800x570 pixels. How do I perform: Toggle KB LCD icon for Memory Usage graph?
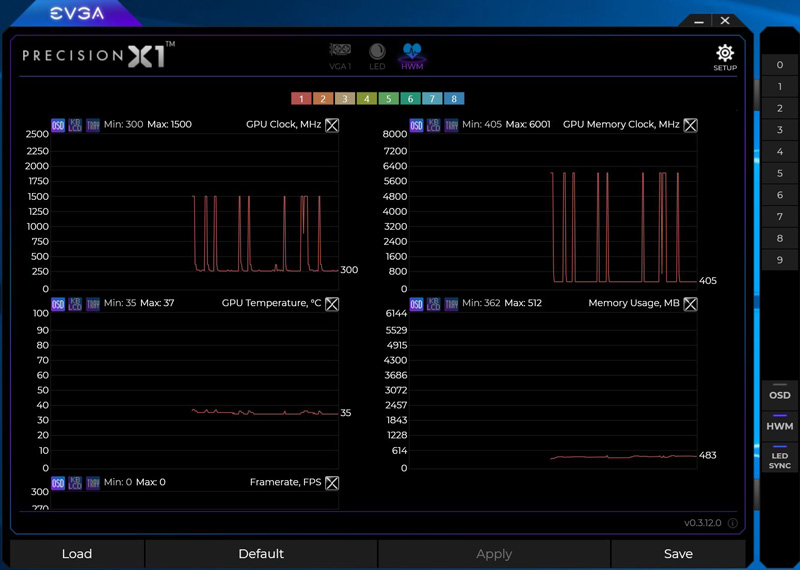click(x=434, y=304)
